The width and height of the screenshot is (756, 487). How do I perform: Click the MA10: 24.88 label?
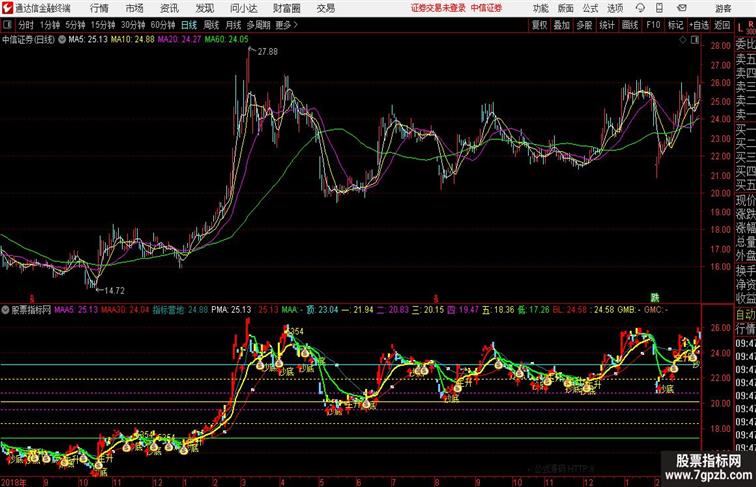(x=133, y=40)
